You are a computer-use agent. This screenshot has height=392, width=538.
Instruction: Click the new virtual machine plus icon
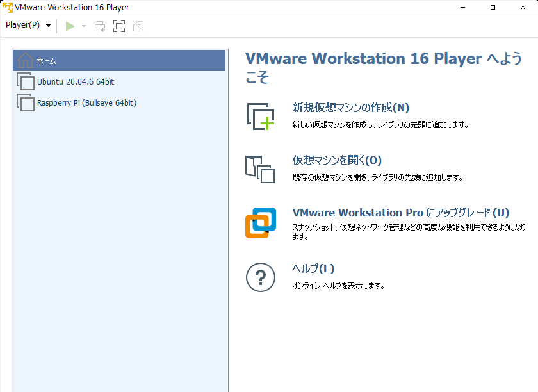261,117
